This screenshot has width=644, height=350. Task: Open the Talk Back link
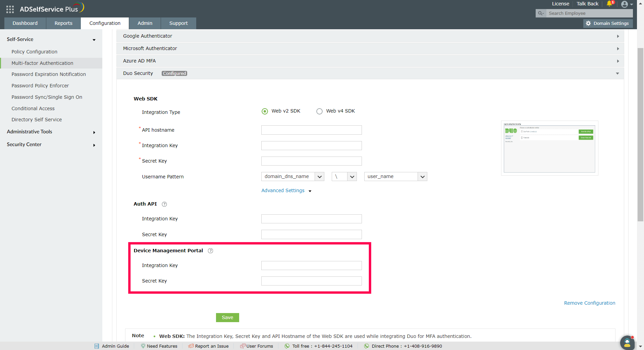tap(587, 4)
